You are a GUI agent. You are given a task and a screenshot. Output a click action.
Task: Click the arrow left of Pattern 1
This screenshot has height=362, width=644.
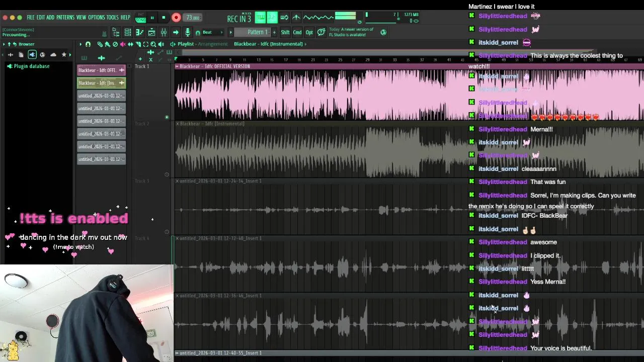click(x=231, y=32)
